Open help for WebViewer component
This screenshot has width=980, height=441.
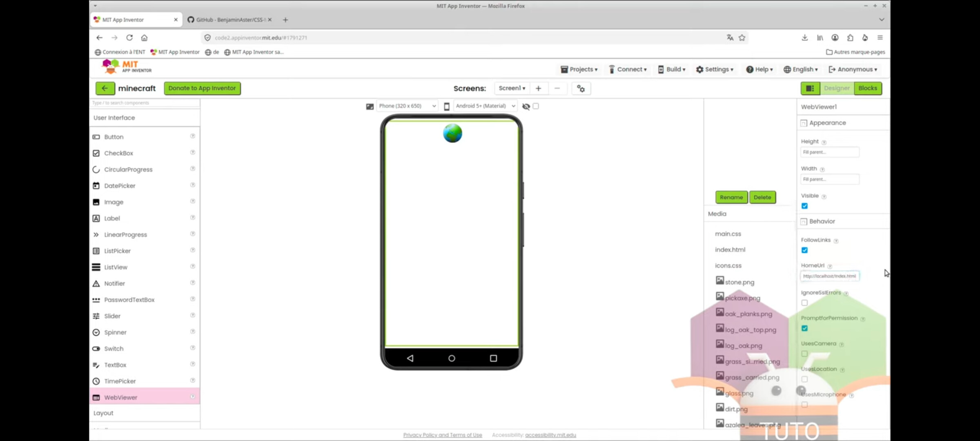pos(192,396)
